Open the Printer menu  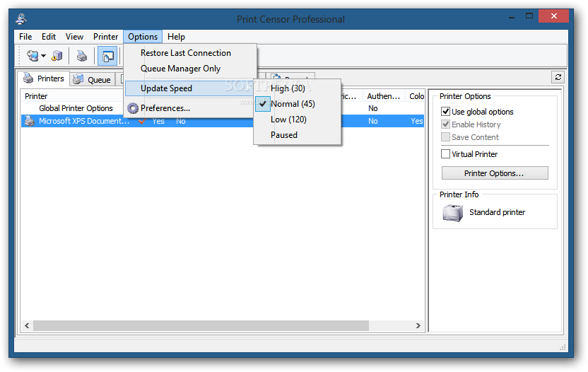pos(105,37)
